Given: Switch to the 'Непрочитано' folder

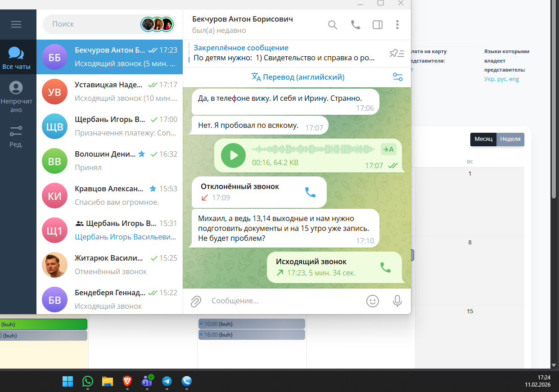Looking at the screenshot, I should click(16, 97).
